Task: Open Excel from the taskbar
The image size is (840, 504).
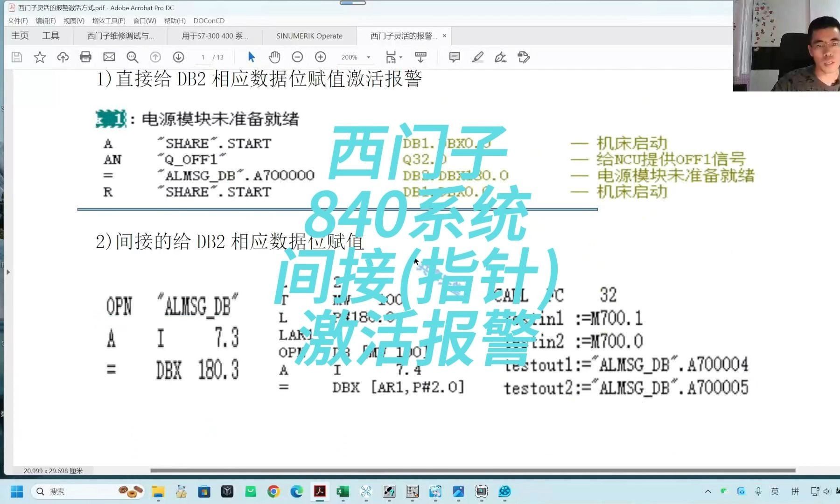Action: pyautogui.click(x=343, y=491)
